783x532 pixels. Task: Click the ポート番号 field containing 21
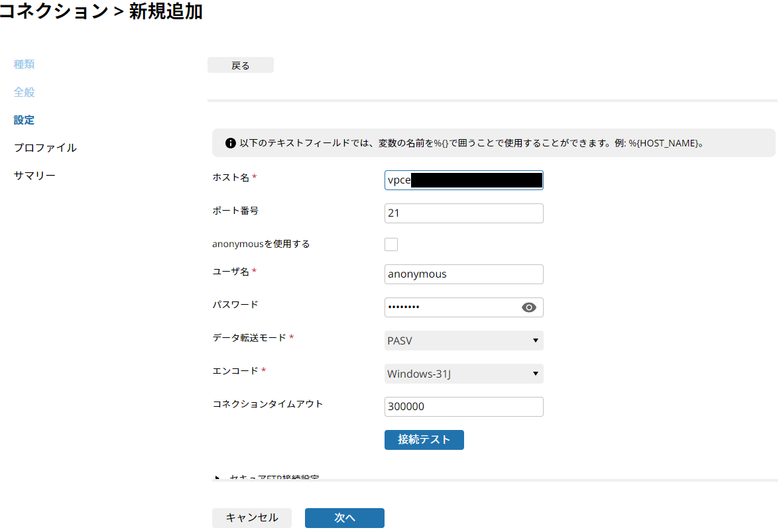pos(463,213)
